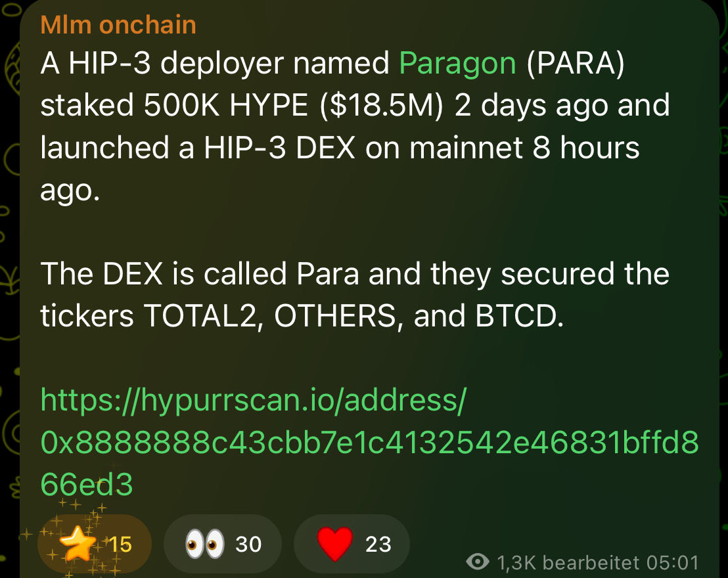Open the hypurrscan.io address URL

pos(369,442)
